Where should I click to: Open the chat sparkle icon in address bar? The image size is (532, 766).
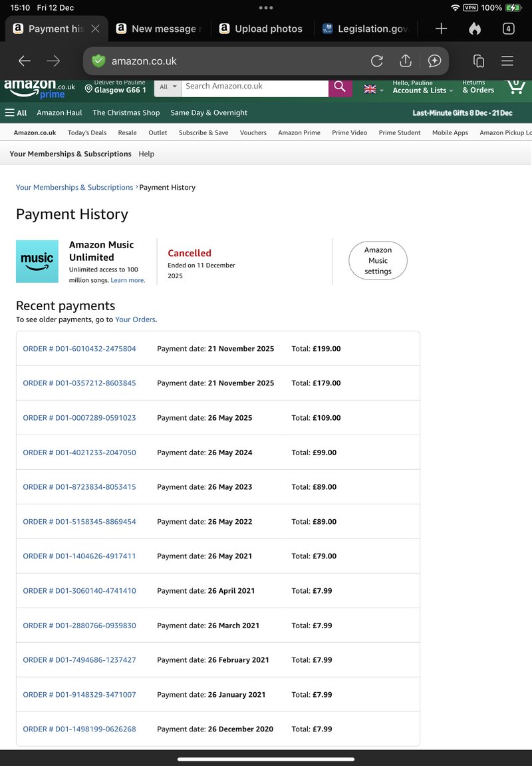[x=434, y=61]
